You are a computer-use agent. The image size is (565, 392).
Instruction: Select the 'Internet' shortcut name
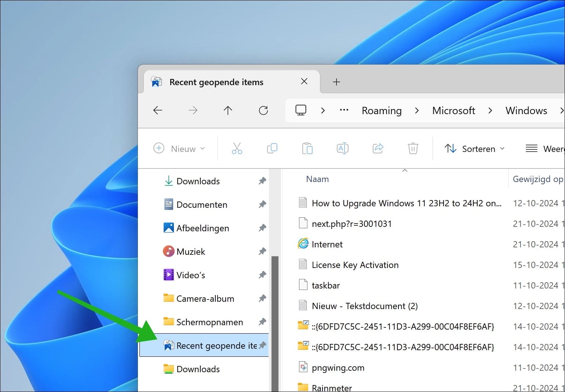pyautogui.click(x=327, y=244)
